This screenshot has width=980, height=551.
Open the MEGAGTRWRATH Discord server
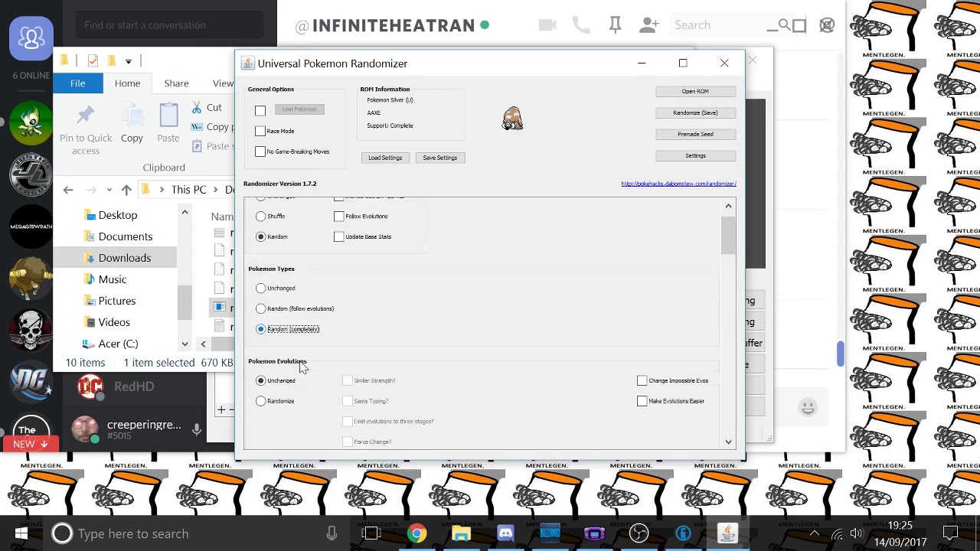tap(31, 226)
